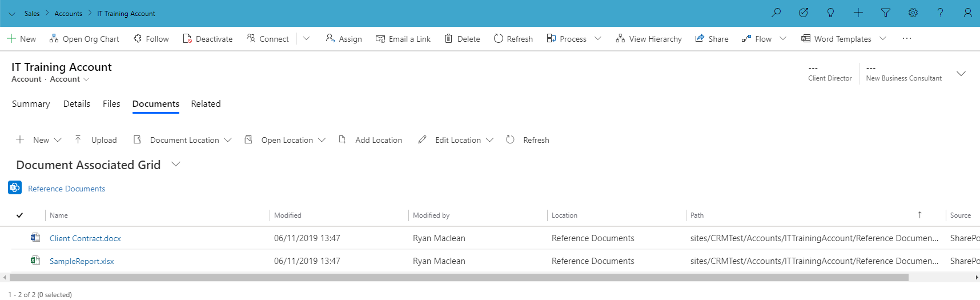Open the Open Location dropdown
980x300 pixels.
coord(285,140)
